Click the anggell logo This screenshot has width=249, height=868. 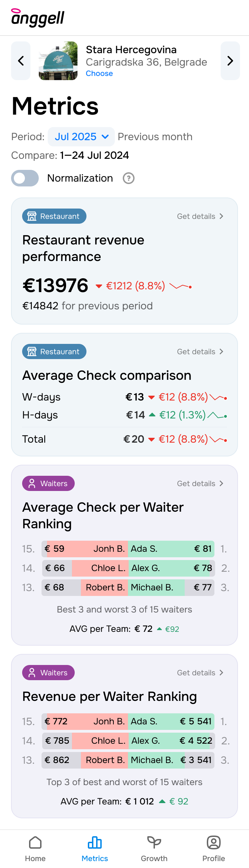[38, 18]
